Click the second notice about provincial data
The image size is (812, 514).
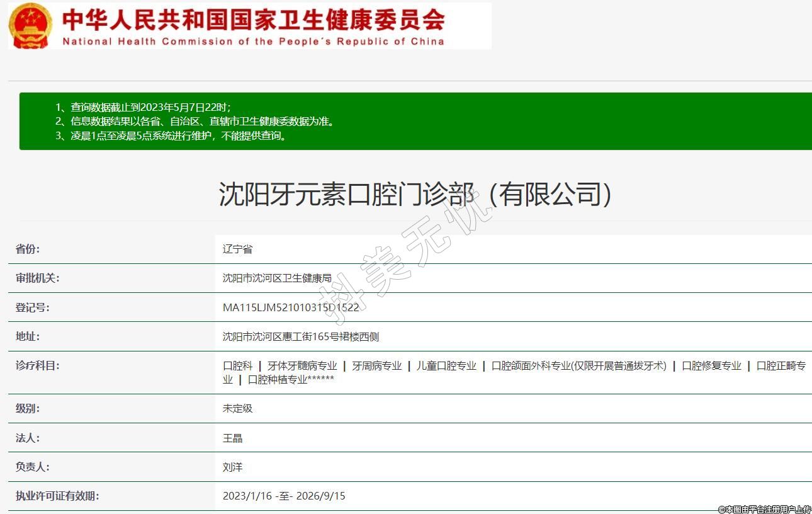195,121
